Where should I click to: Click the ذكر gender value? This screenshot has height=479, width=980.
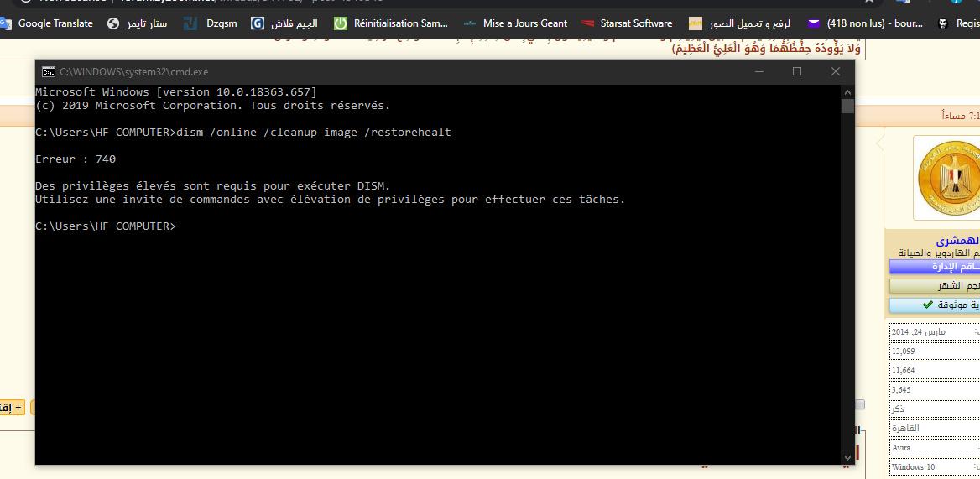898,409
